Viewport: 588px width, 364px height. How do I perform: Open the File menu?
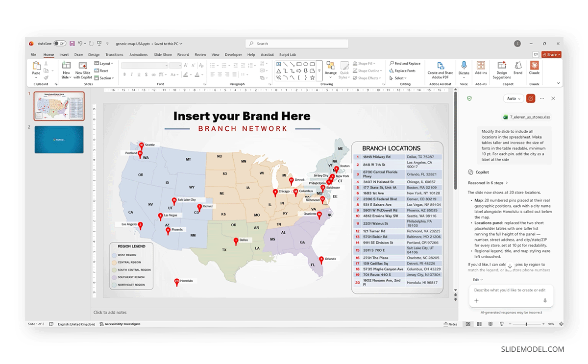(x=33, y=55)
